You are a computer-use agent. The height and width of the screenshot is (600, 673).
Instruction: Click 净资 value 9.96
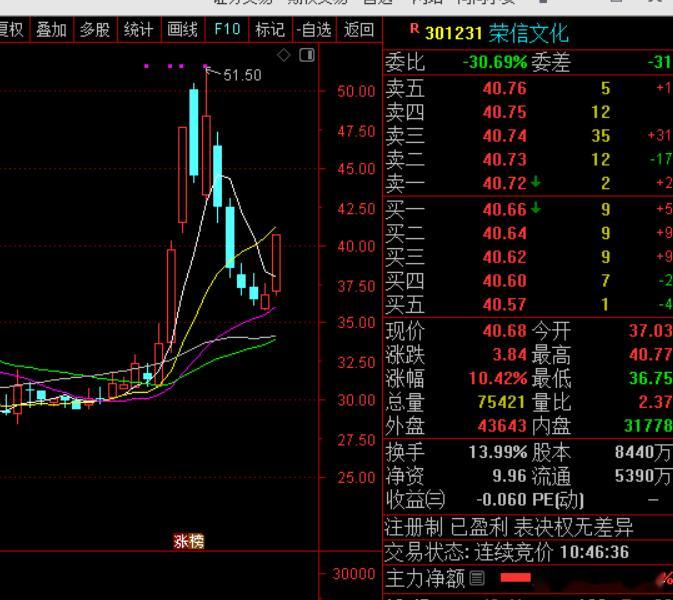point(509,476)
